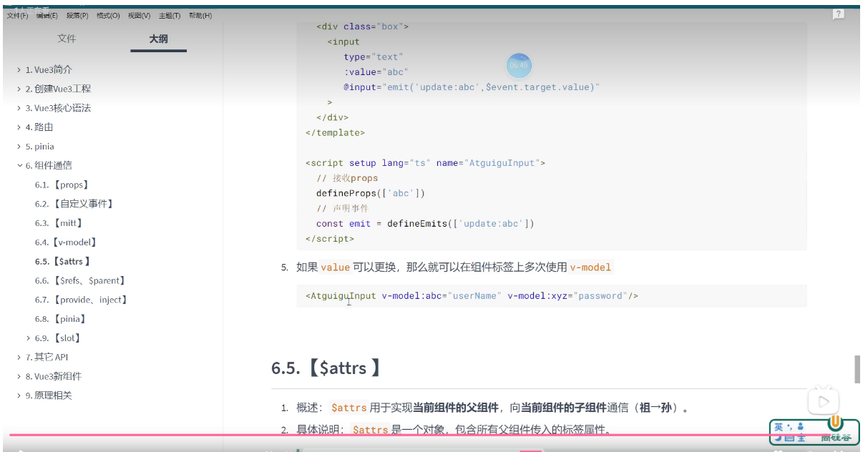Click code line :value="abc"
This screenshot has height=452, width=868.
[376, 72]
